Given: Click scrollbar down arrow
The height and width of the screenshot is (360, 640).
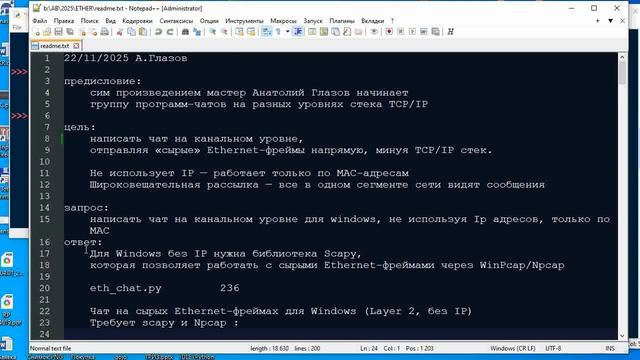Looking at the screenshot, I should (622, 336).
